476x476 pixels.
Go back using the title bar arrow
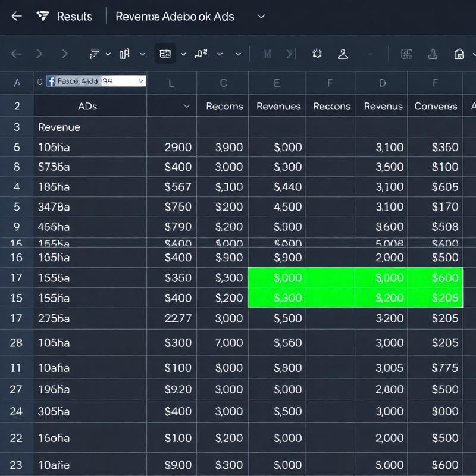(17, 16)
